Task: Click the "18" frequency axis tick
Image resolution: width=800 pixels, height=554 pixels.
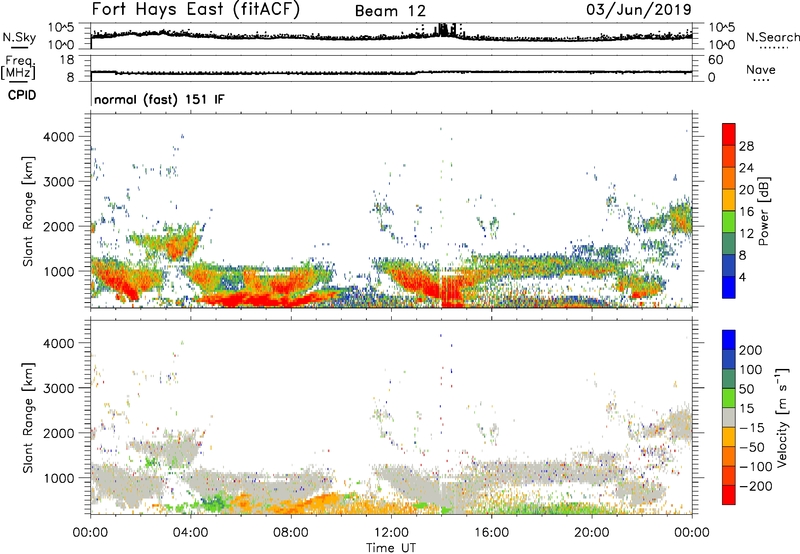Action: click(x=67, y=60)
